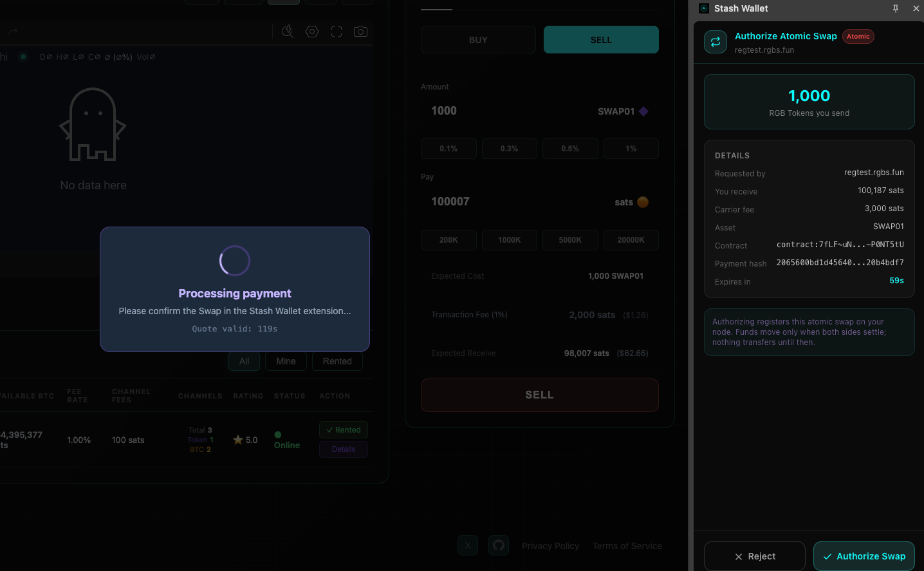
Task: Click the red Atomic badge
Action: pyautogui.click(x=858, y=37)
